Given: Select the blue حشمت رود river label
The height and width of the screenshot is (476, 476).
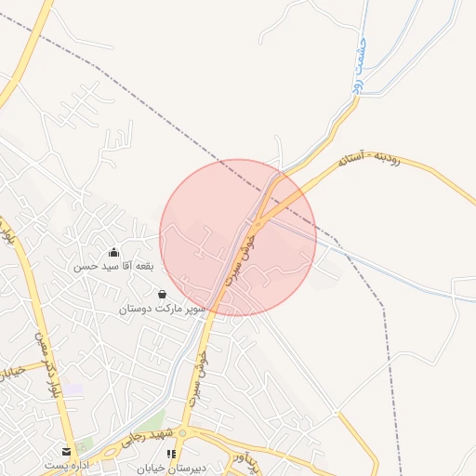Looking at the screenshot, I should [x=360, y=66].
